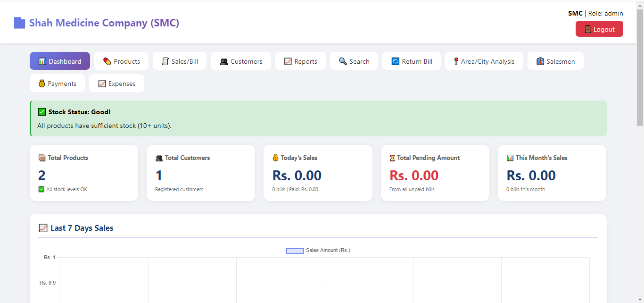The image size is (644, 303).
Task: Click the magnifier icon on Search tab
Action: [343, 61]
